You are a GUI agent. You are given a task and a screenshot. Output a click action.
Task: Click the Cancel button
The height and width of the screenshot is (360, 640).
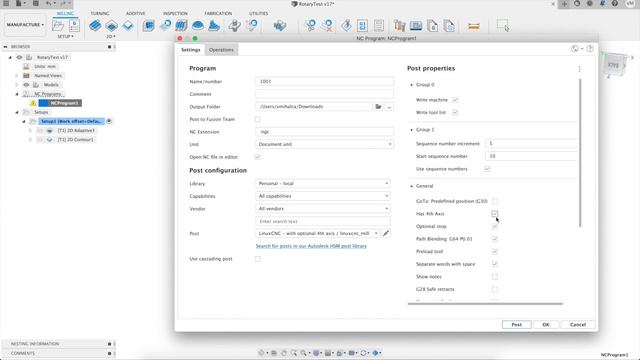tap(578, 324)
